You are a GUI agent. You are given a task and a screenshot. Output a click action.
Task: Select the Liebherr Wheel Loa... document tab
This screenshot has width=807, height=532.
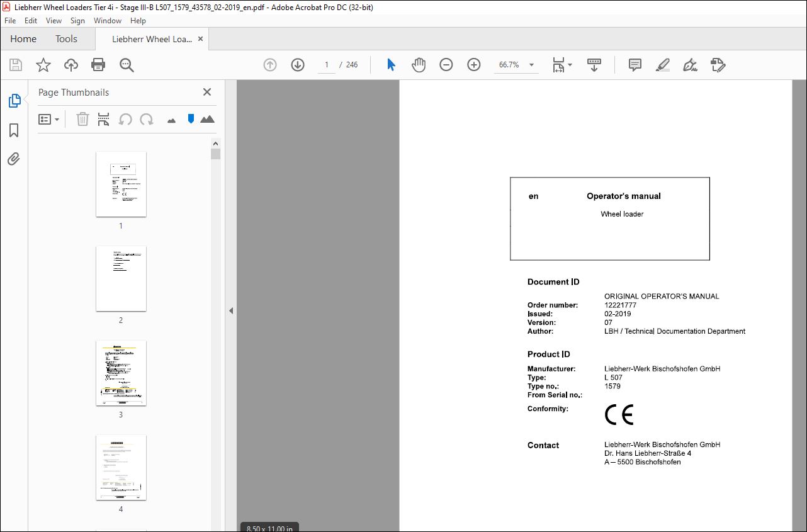[x=152, y=39]
